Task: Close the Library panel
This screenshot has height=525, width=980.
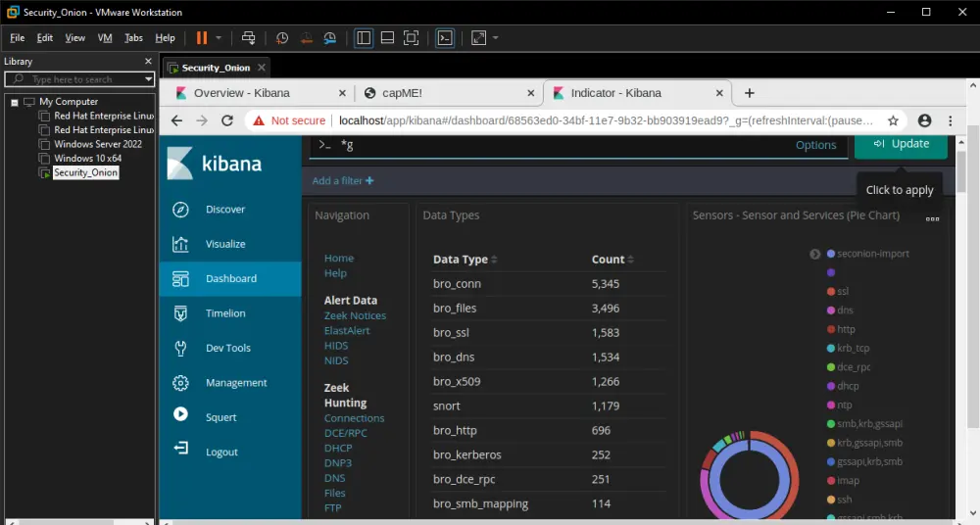Action: tap(148, 62)
